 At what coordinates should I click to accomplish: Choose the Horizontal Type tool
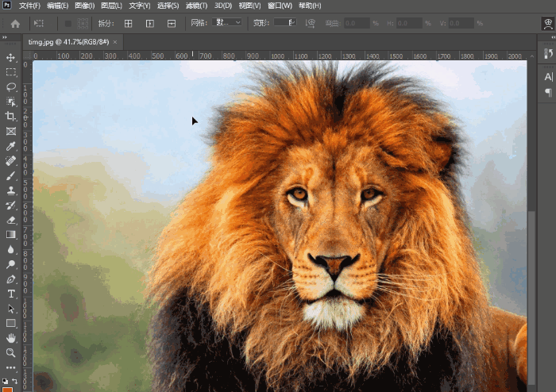[x=11, y=294]
